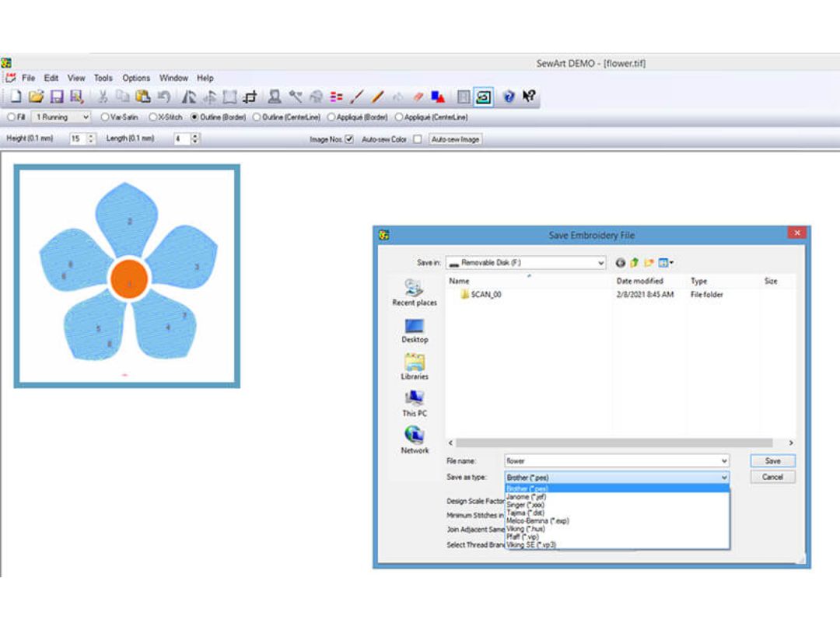Choose Network in the save dialog sidebar
This screenshot has width=840, height=630.
[415, 440]
